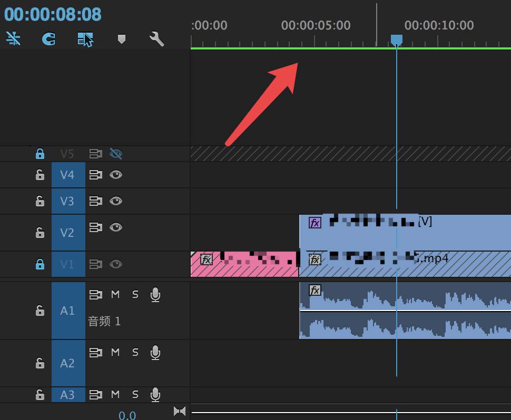Toggle the nest sequence insert icon
Screen dimensions: 511x420
click(x=13, y=39)
